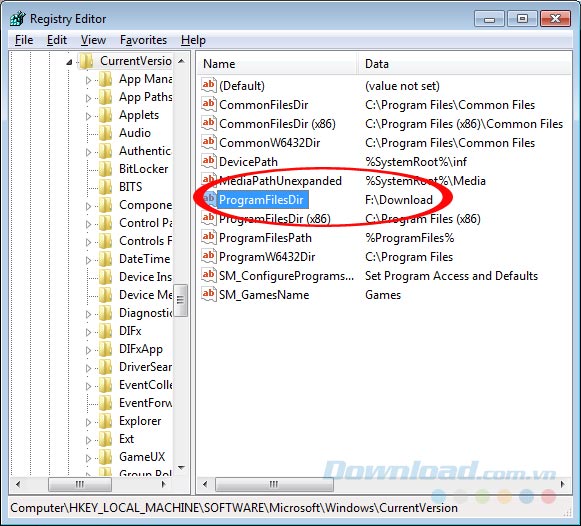Click the Registry Editor title bar icon
Image resolution: width=581 pixels, height=526 pixels.
pyautogui.click(x=17, y=19)
